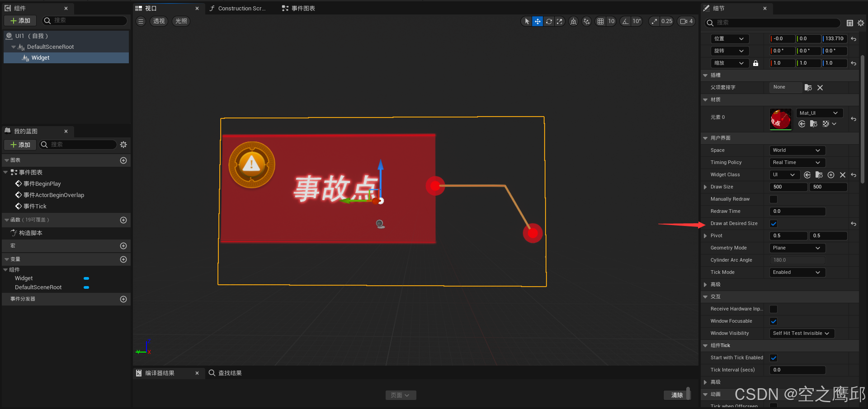Uncheck Draw at Desired Size
Screen dimensions: 868x409
(773, 223)
